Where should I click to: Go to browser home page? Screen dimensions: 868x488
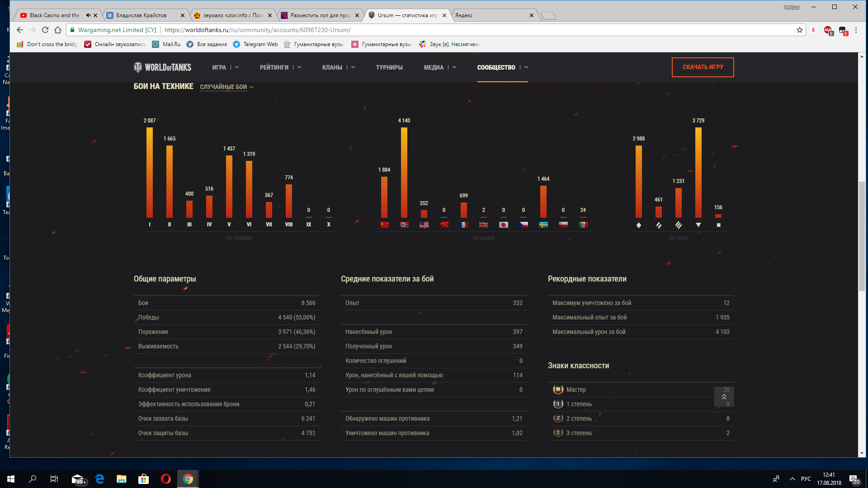58,30
